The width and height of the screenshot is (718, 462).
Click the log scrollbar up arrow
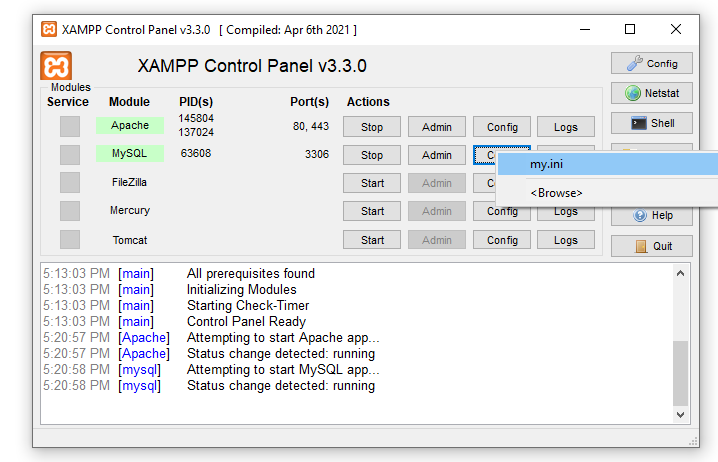680,273
